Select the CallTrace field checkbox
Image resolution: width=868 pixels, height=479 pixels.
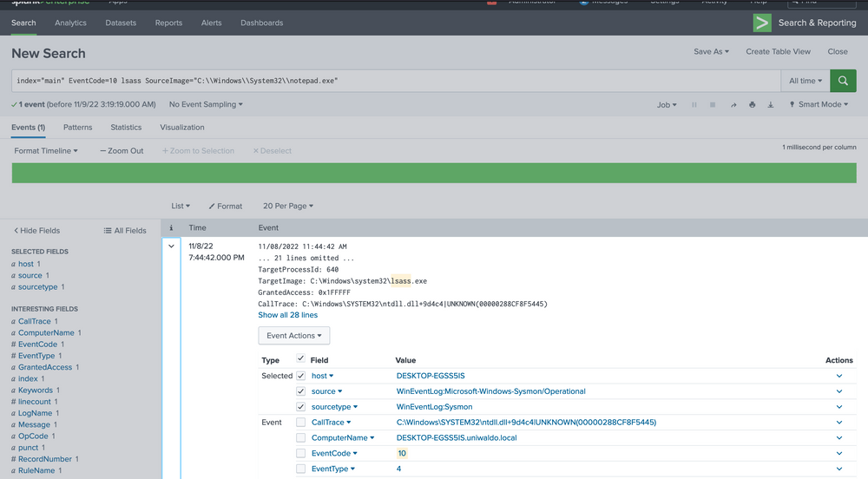click(x=301, y=423)
